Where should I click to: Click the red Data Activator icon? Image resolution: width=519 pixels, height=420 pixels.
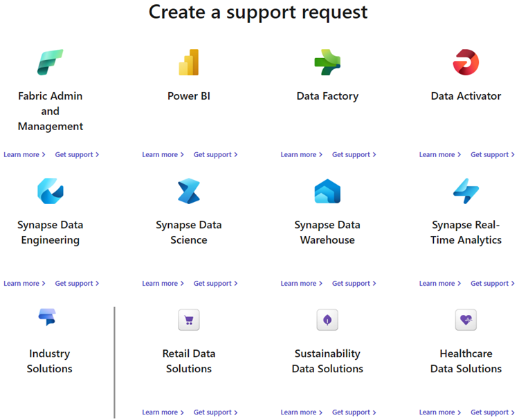(x=466, y=62)
